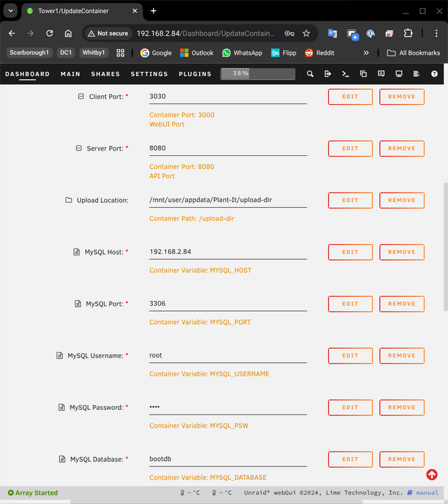The height and width of the screenshot is (504, 448).
Task: Select the Plugins tab
Action: 195,74
